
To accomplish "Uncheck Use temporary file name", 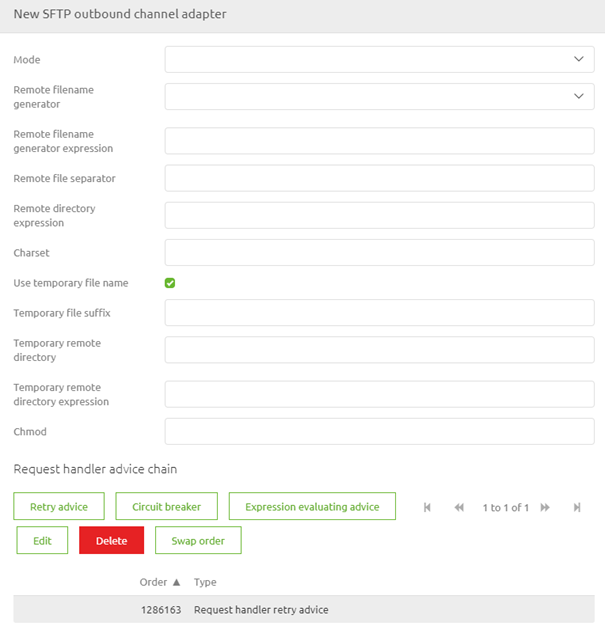I will [x=170, y=283].
